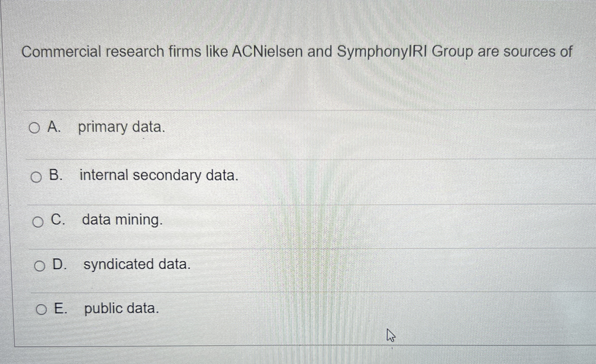Choose the 'internal secondary data.' answer text
This screenshot has width=596, height=364.
[x=159, y=176]
